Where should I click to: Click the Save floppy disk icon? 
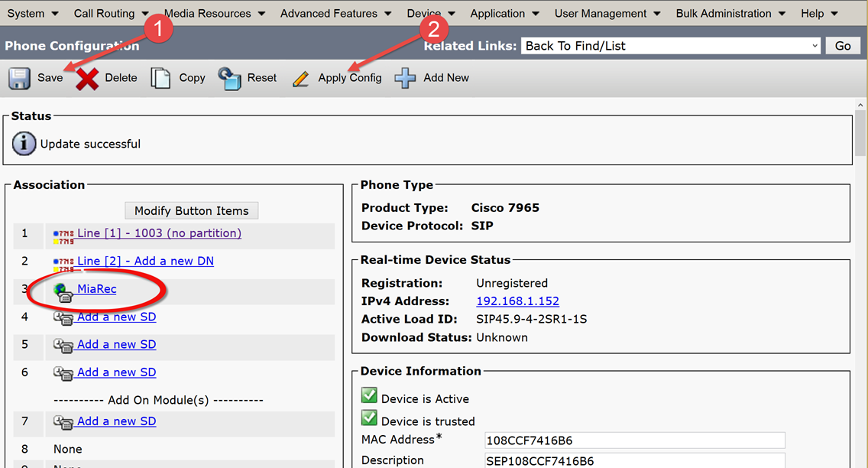19,78
